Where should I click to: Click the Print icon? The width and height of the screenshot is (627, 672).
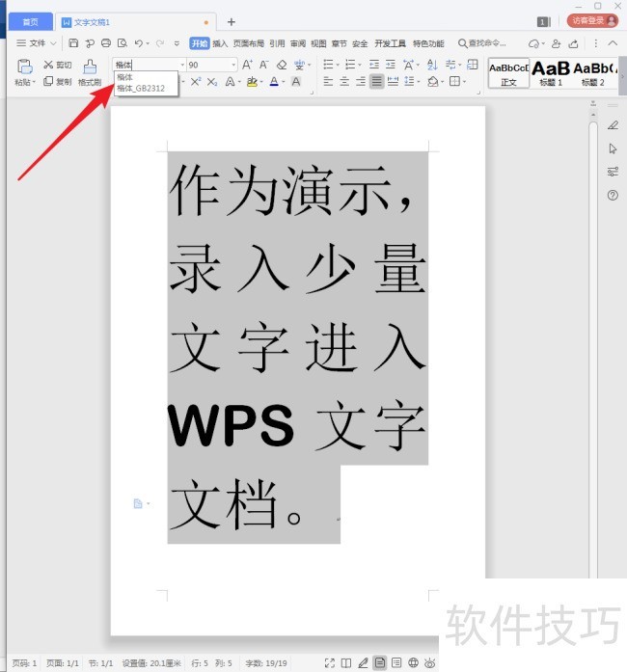(x=106, y=42)
